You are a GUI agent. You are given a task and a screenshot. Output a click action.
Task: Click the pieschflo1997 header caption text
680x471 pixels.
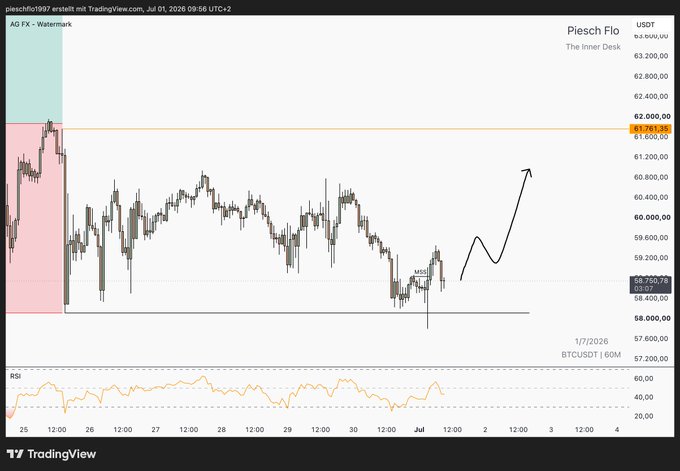[x=118, y=9]
